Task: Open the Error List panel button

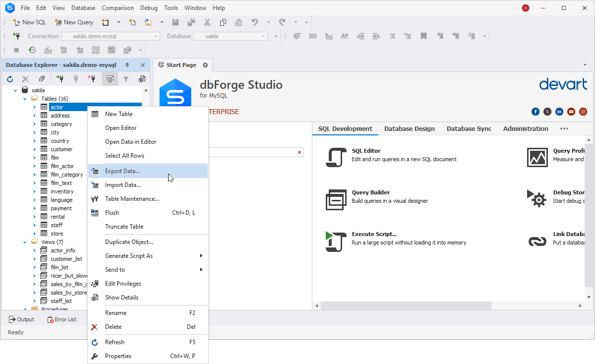Action: pos(62,319)
